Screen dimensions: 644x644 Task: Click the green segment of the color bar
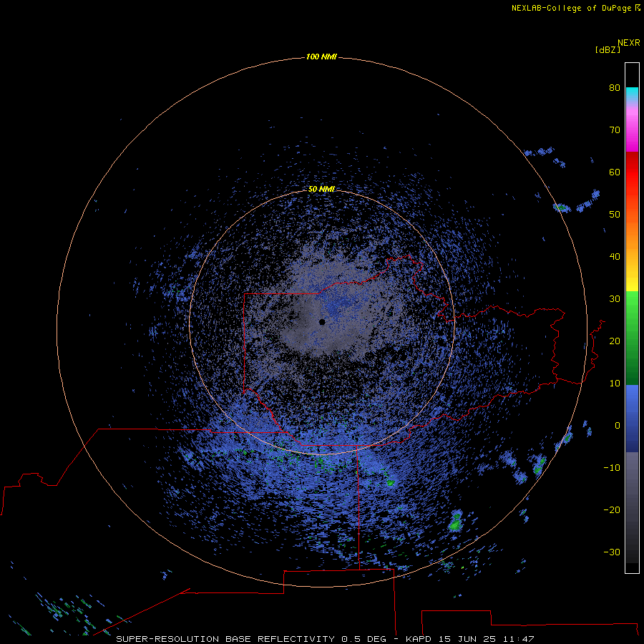pos(632,337)
